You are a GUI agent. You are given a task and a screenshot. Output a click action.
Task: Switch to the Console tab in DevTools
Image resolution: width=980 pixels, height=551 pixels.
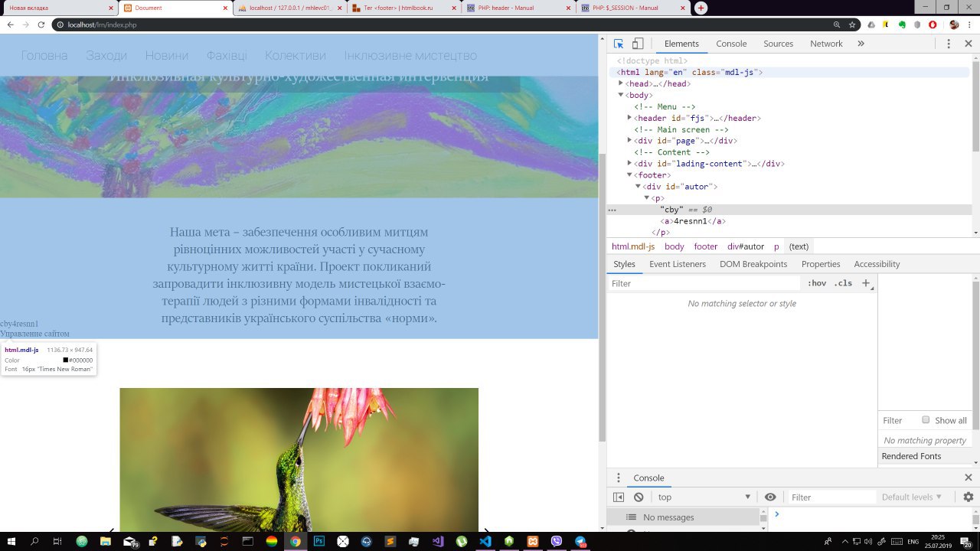(731, 44)
